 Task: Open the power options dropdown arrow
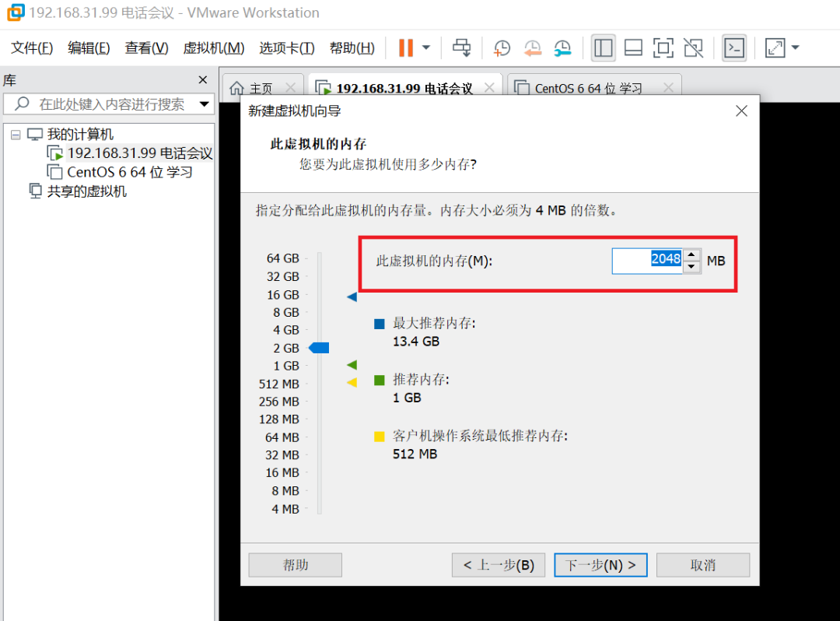tap(426, 47)
